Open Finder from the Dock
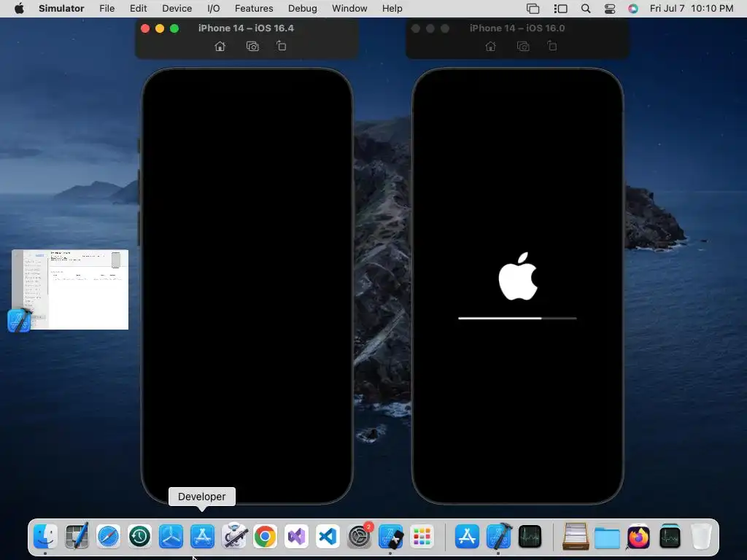The image size is (747, 560). [x=45, y=536]
